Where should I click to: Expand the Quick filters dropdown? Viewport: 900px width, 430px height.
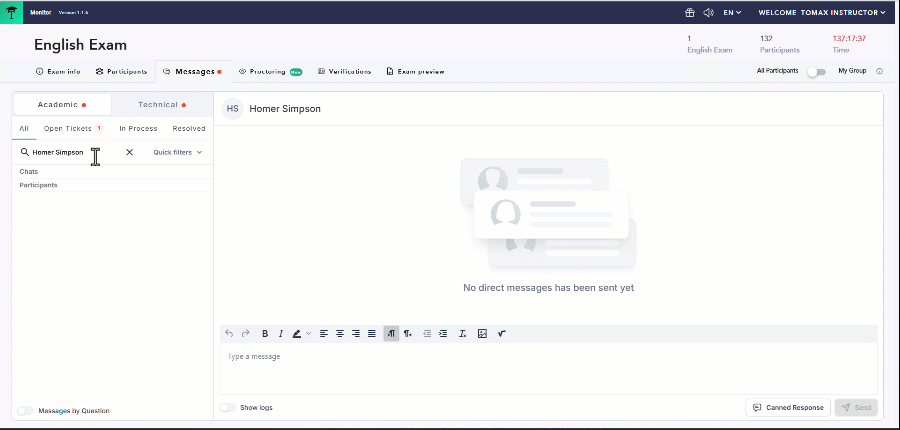pos(177,152)
